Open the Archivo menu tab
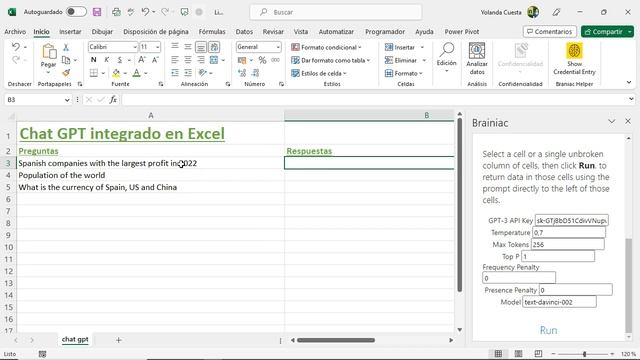The width and height of the screenshot is (640, 360). (x=15, y=31)
